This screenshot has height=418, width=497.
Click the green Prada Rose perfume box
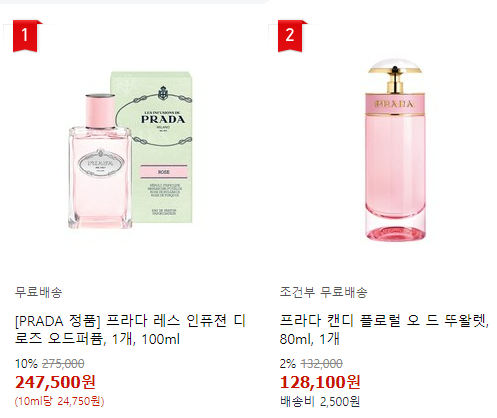[x=152, y=147]
